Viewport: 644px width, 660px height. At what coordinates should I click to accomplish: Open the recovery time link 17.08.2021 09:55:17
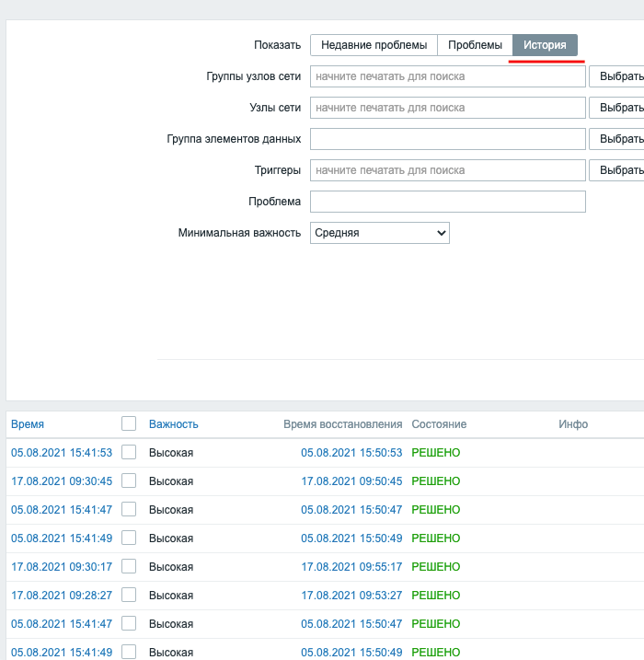(351, 567)
